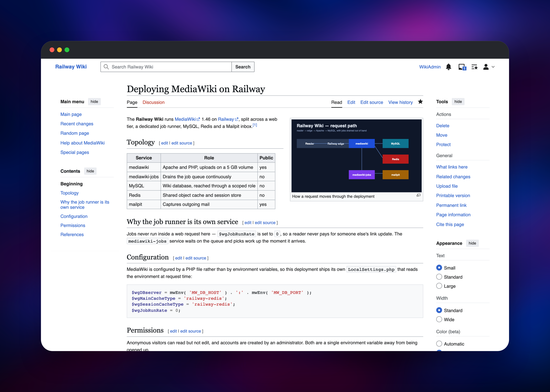
Task: Open What links here
Action: pyautogui.click(x=452, y=167)
